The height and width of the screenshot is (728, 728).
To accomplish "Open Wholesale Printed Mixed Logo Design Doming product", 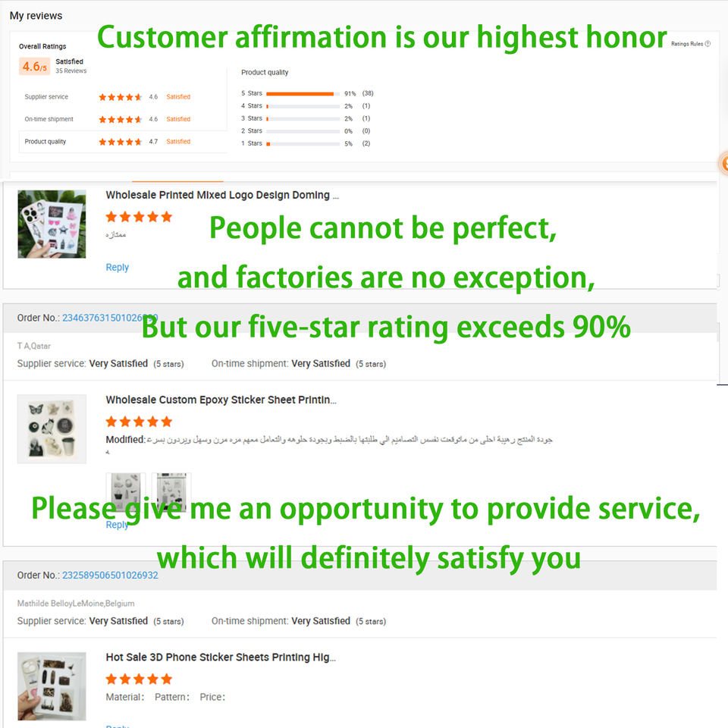I will (x=222, y=196).
